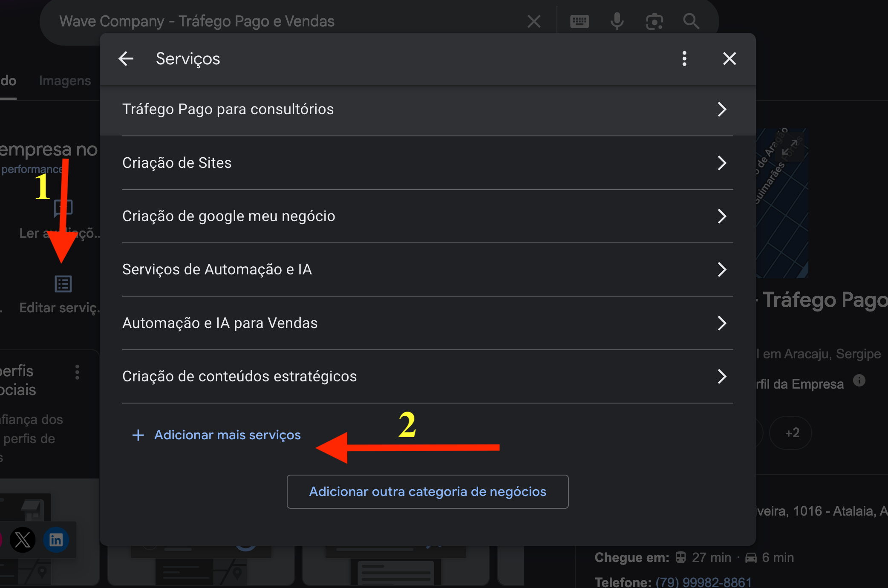The image size is (888, 588).
Task: Open the Serviços three-dot menu
Action: coord(684,59)
